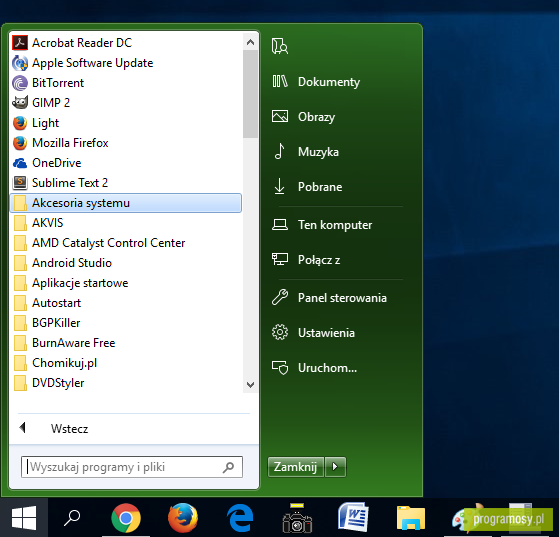
Task: Expand the Aplikacje startowe folder
Action: click(x=126, y=283)
